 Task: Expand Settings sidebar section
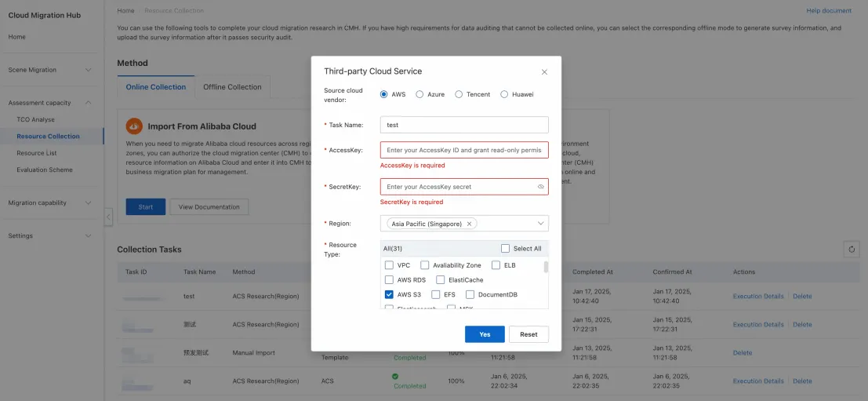pyautogui.click(x=88, y=236)
